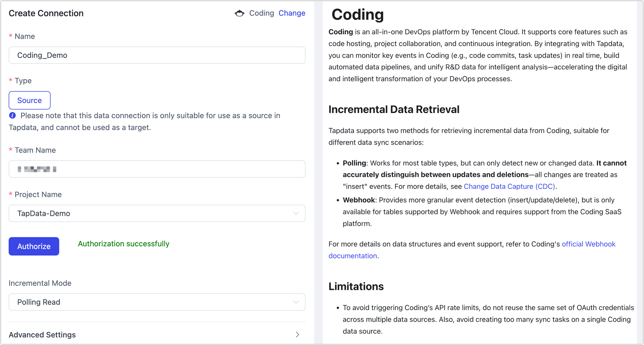Click the dropdown arrow in the Incremental Mode field

coord(296,302)
